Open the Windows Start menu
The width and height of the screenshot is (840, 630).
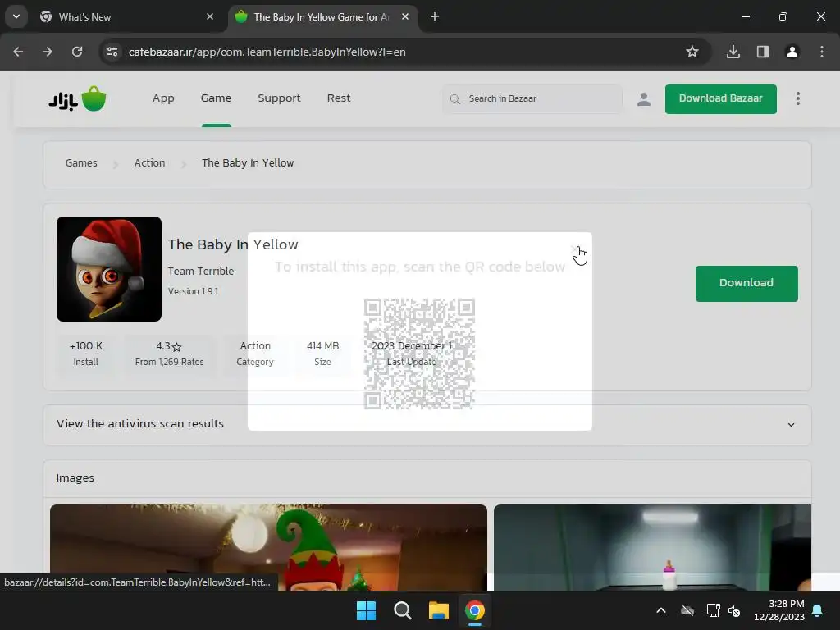[367, 610]
